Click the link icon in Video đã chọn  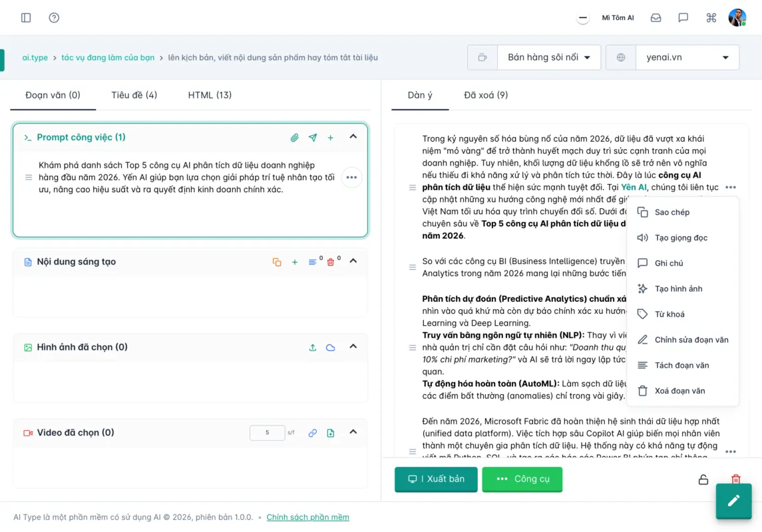(313, 433)
